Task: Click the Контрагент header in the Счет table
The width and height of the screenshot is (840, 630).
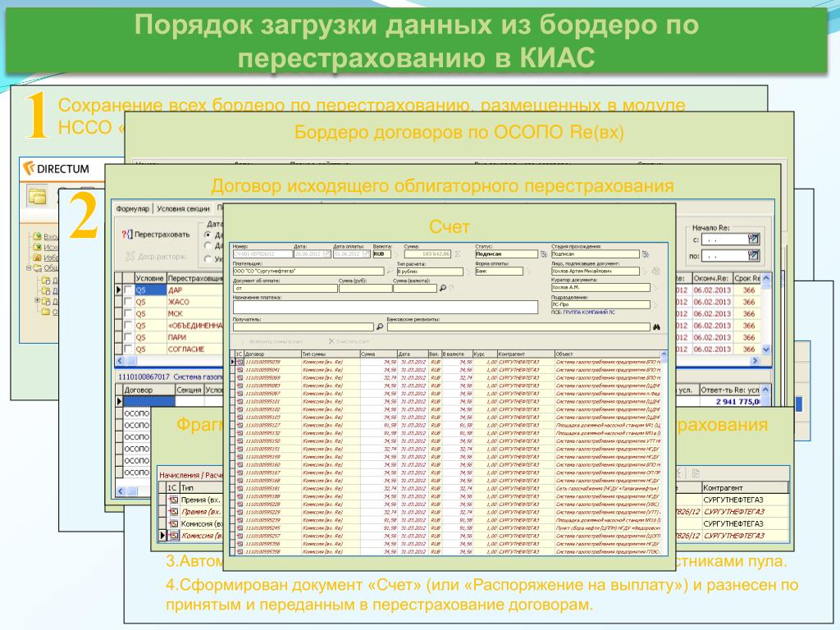Action: click(526, 354)
